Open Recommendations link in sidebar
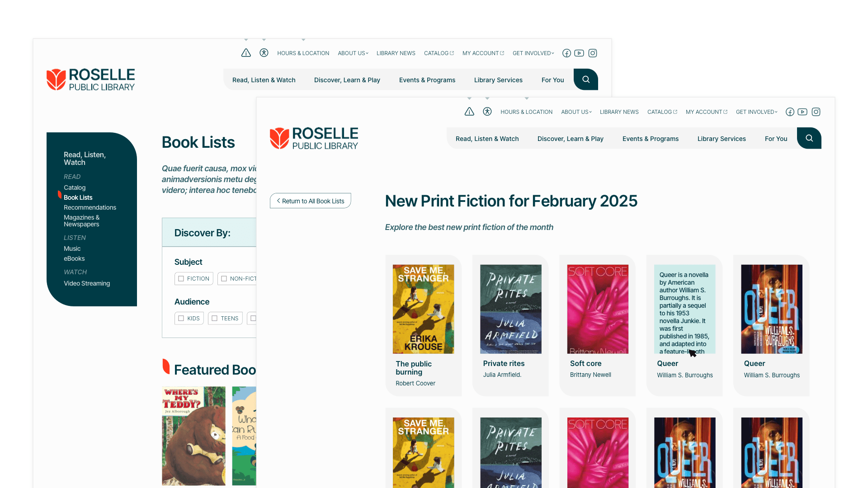The height and width of the screenshot is (488, 868). 90,207
